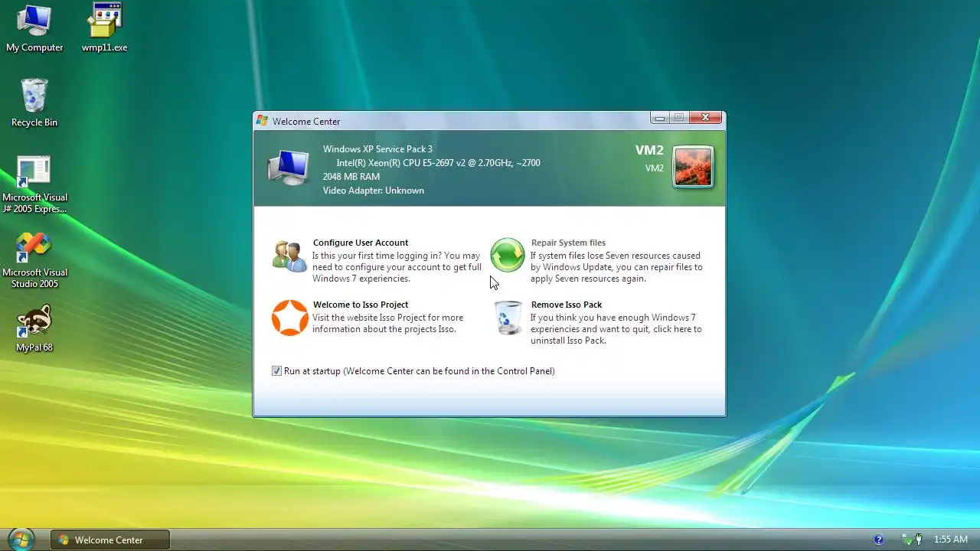Click the Welcome Center title bar icon
The width and height of the screenshot is (980, 551).
[263, 121]
